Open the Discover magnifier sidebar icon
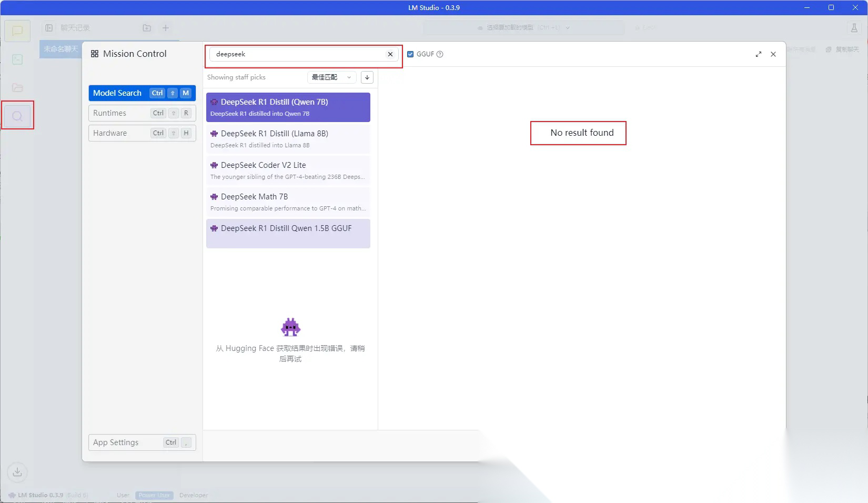Image resolution: width=868 pixels, height=503 pixels. point(17,116)
